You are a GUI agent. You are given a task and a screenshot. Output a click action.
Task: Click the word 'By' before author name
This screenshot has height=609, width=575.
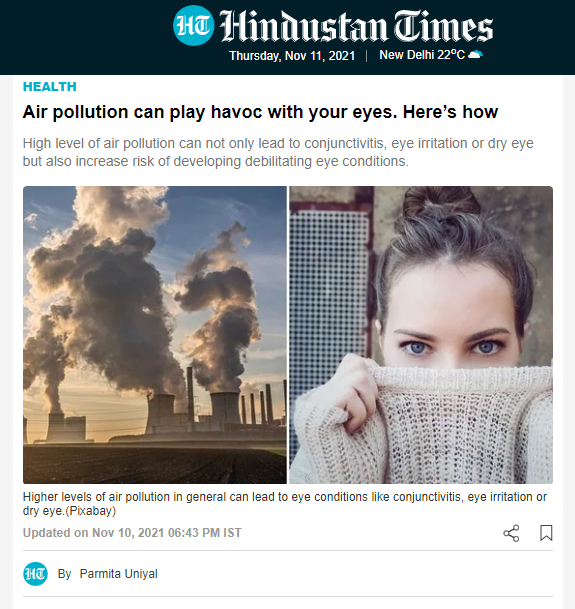[x=64, y=574]
